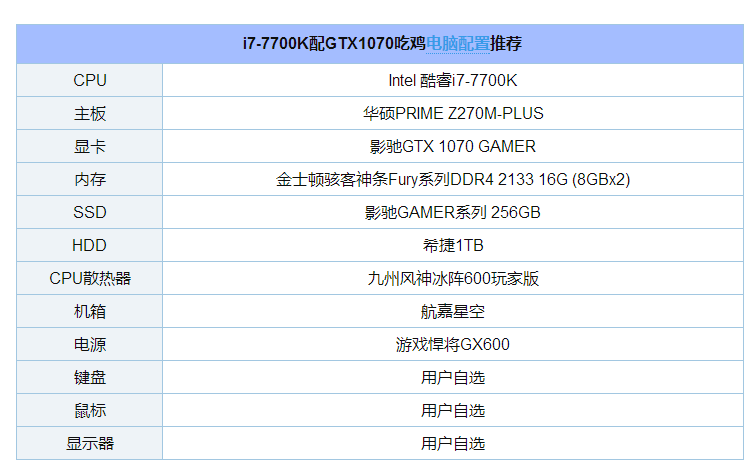The width and height of the screenshot is (755, 473).
Task: Select Intel 酷睿i7-7700K cell
Action: pos(453,80)
